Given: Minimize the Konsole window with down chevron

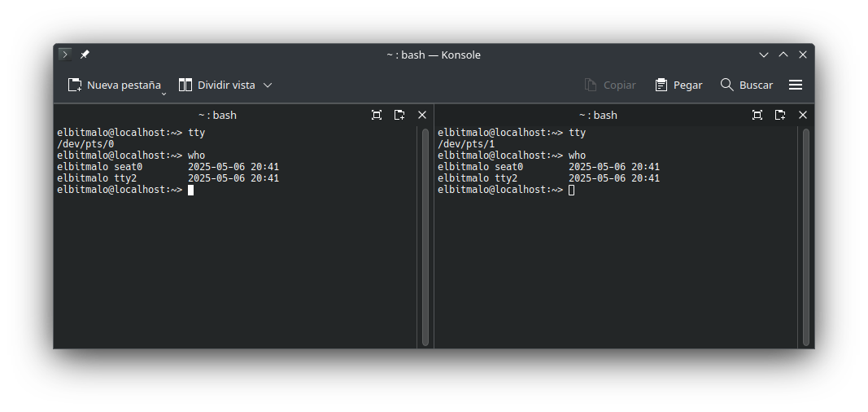Looking at the screenshot, I should 764,55.
